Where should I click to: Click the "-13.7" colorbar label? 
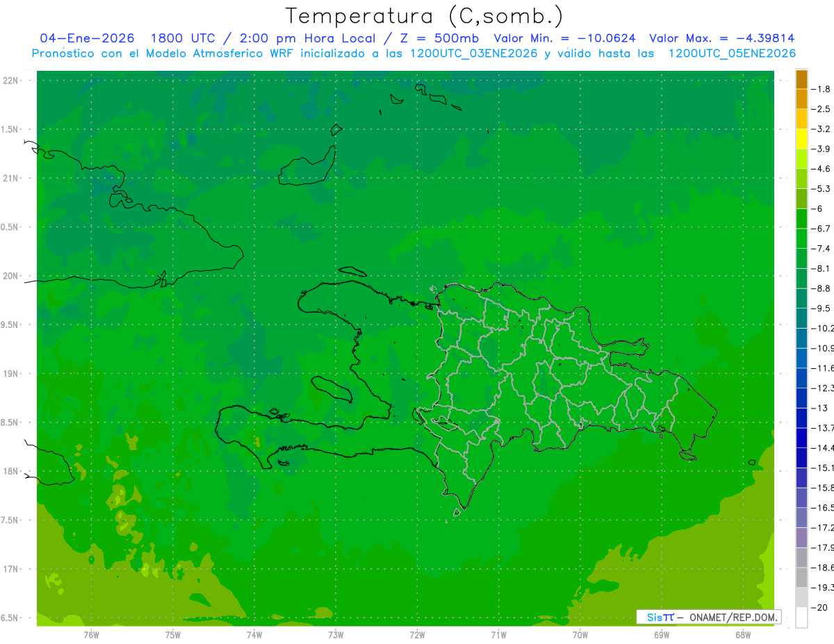click(x=824, y=427)
